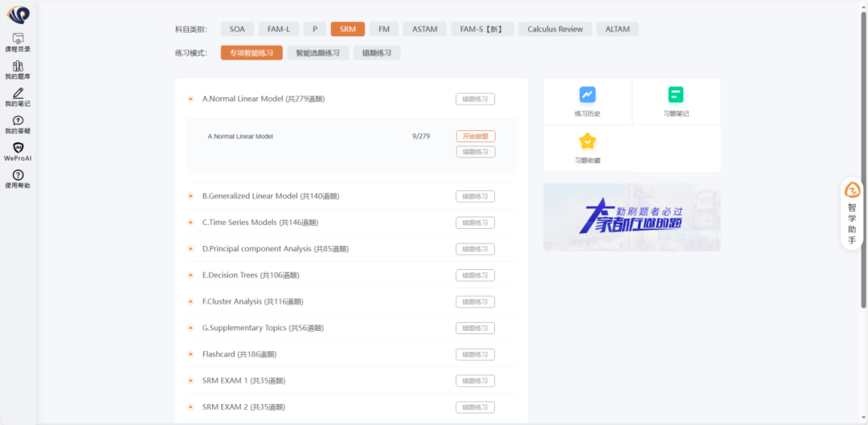Click the page vertical scrollbar

click(x=863, y=161)
